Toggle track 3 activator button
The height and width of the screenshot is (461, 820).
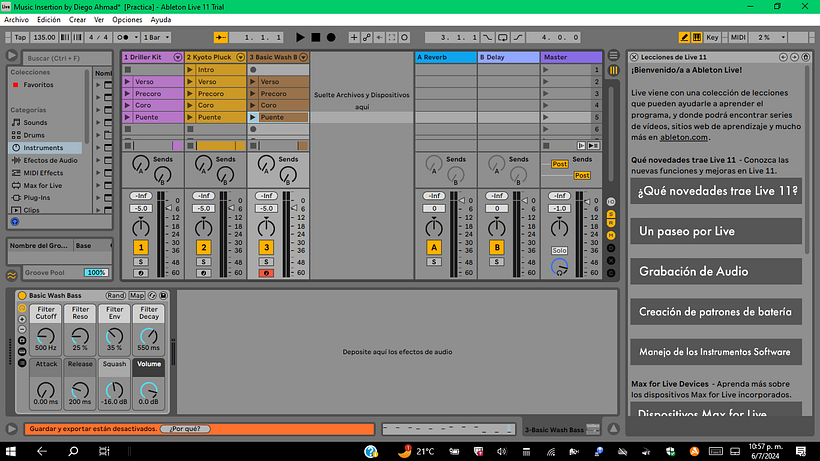pyautogui.click(x=266, y=247)
